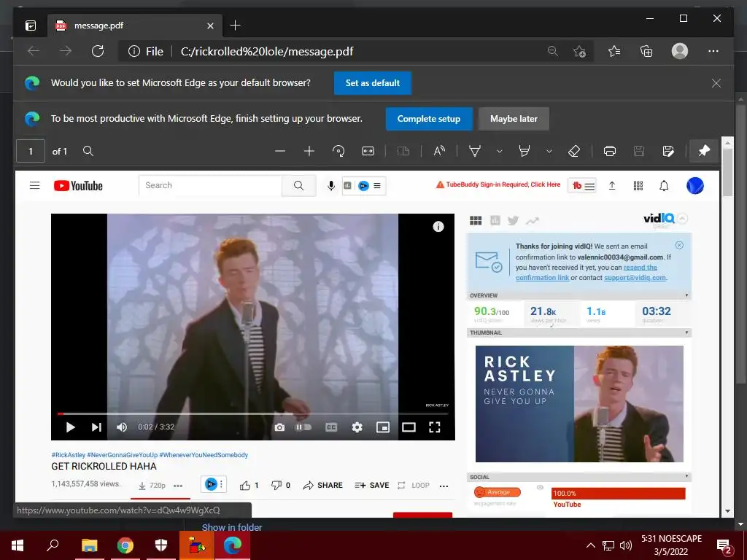
Task: Open the Edge profile avatar
Action: [x=680, y=51]
